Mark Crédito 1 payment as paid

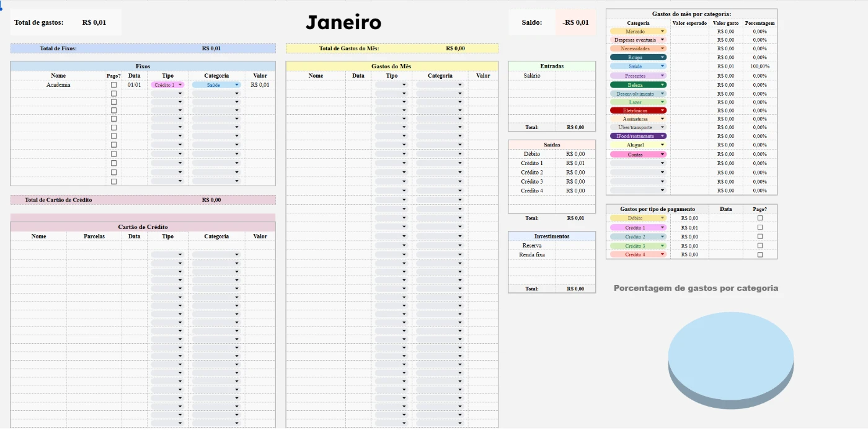click(x=760, y=228)
